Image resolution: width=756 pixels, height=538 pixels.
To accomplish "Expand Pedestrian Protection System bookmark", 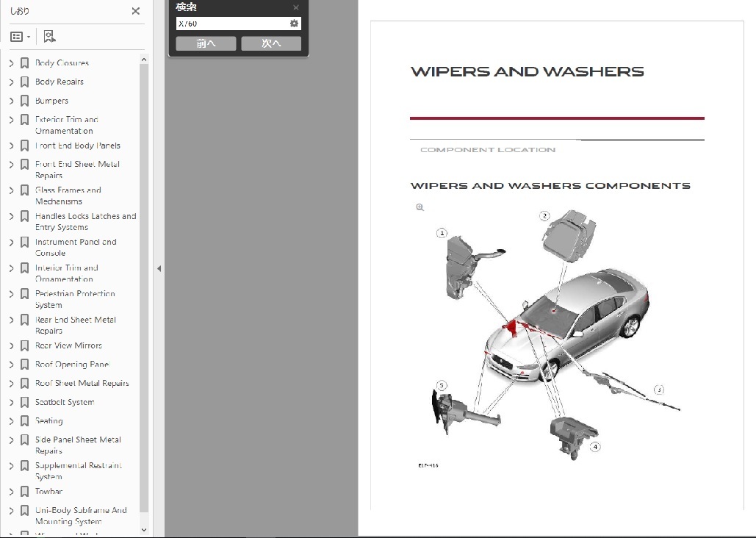I will pyautogui.click(x=12, y=294).
